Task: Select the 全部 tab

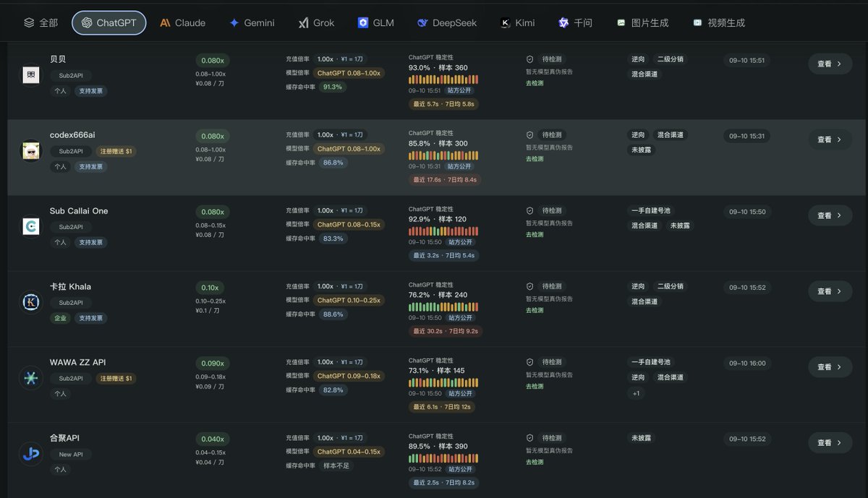Action: point(41,22)
